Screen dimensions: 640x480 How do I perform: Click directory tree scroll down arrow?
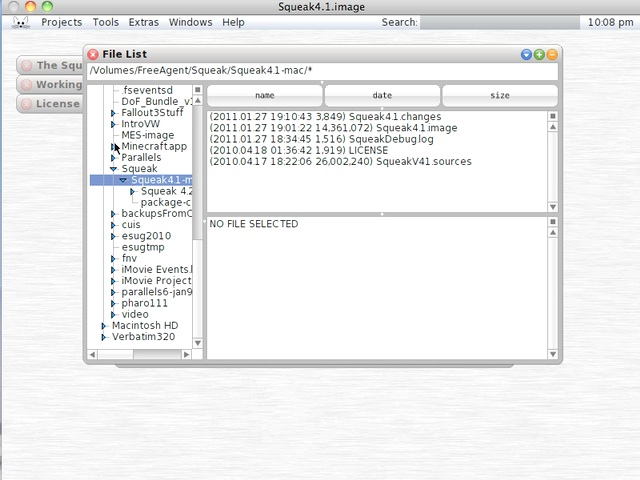(x=198, y=343)
